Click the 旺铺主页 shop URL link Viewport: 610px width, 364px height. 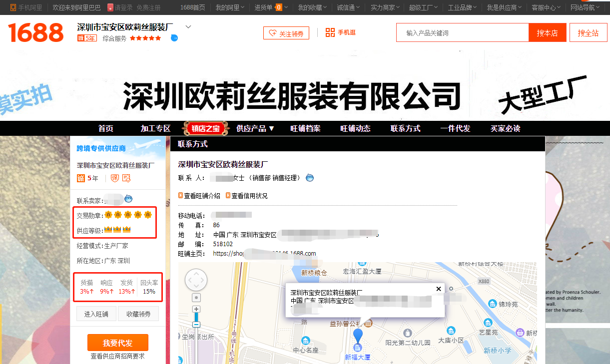(x=264, y=253)
